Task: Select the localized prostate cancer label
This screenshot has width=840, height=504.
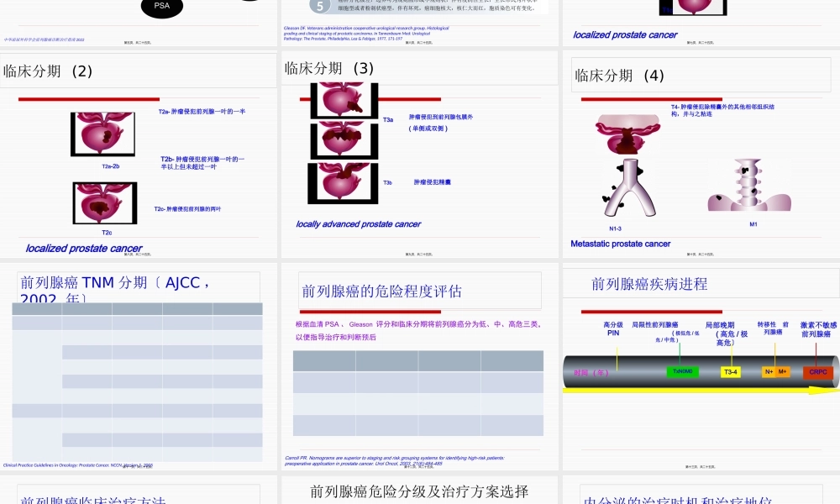Action: pos(82,248)
